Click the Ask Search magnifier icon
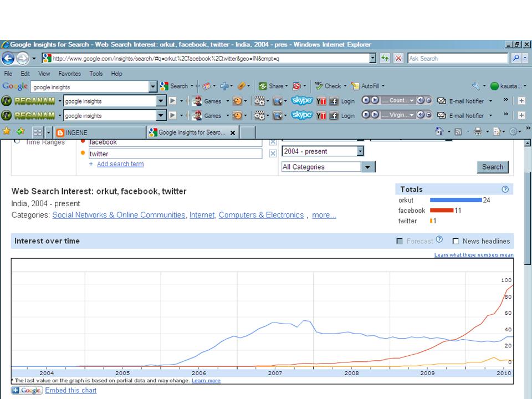Image resolution: width=532 pixels, height=399 pixels. [516, 58]
